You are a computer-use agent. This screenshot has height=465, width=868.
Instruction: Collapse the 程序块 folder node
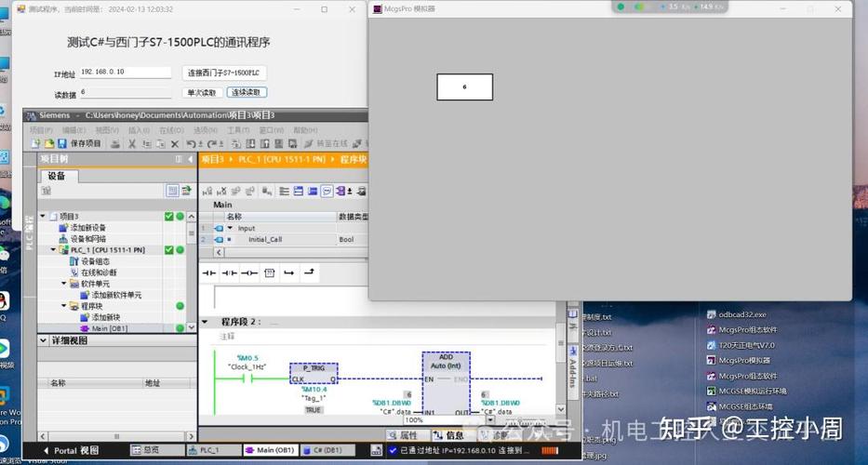tap(63, 306)
